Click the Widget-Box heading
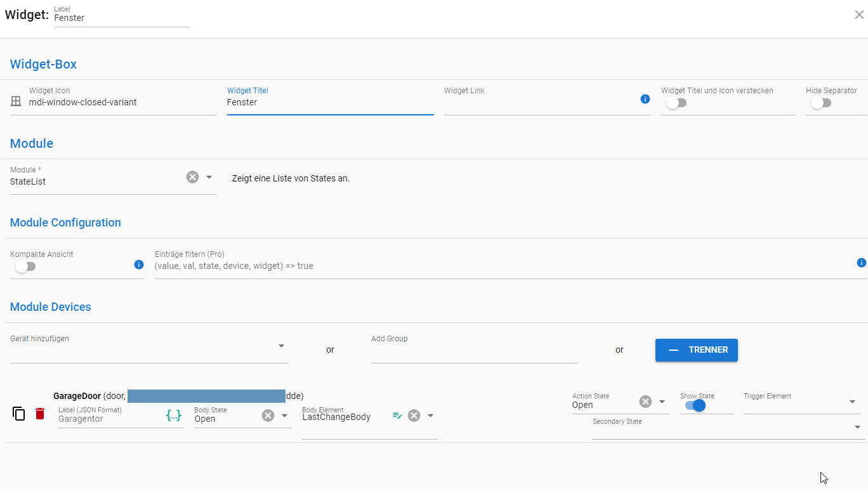Screen dimensions: 868x491 (43, 64)
